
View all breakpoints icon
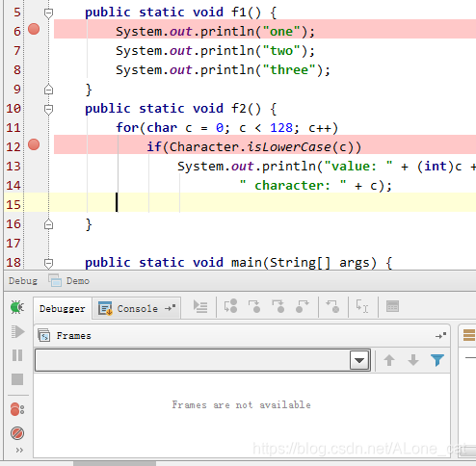tap(17, 409)
